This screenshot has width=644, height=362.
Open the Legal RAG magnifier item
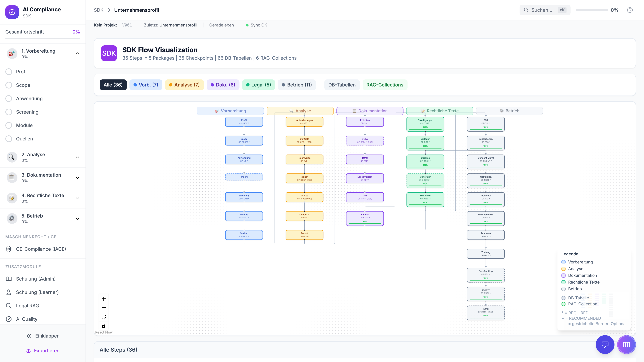point(9,306)
